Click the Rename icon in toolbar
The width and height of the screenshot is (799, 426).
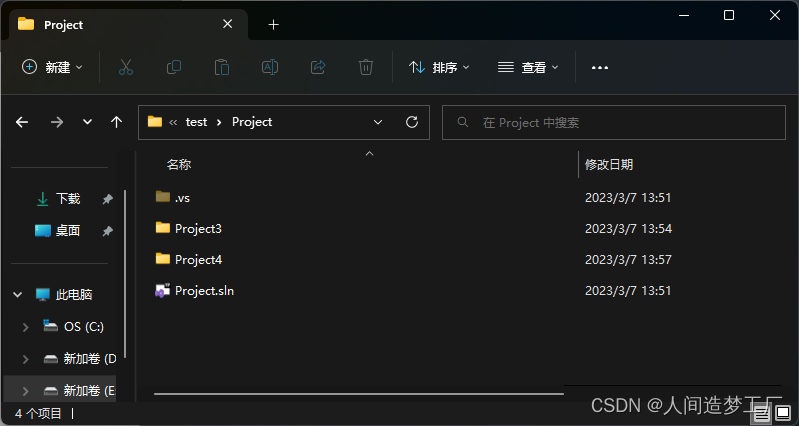270,67
